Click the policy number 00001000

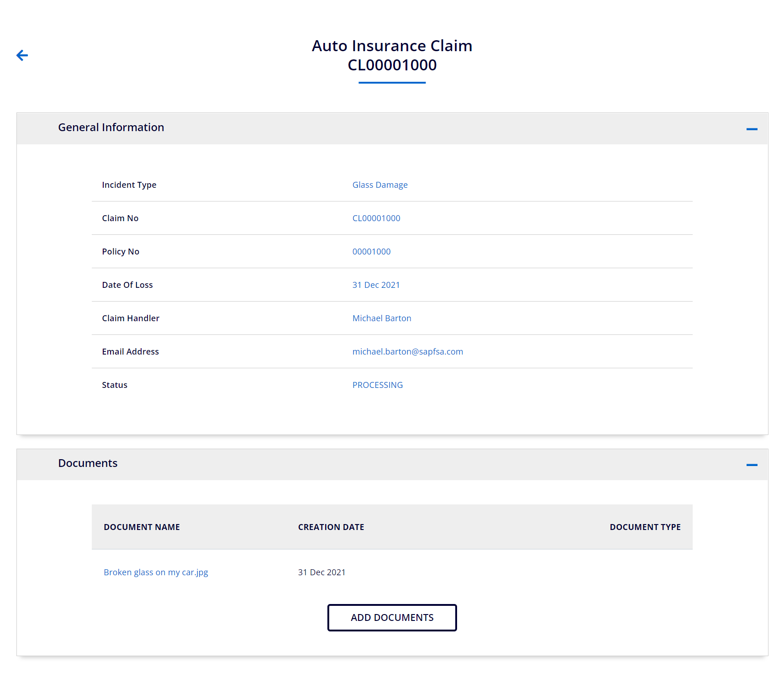[x=371, y=252]
